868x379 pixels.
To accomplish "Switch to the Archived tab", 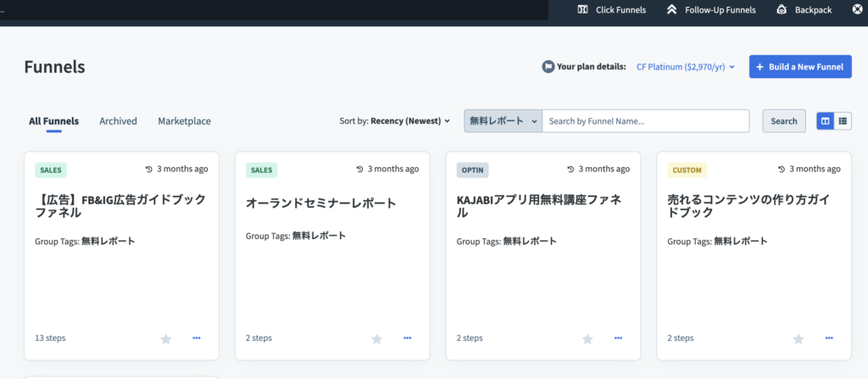I will 118,120.
